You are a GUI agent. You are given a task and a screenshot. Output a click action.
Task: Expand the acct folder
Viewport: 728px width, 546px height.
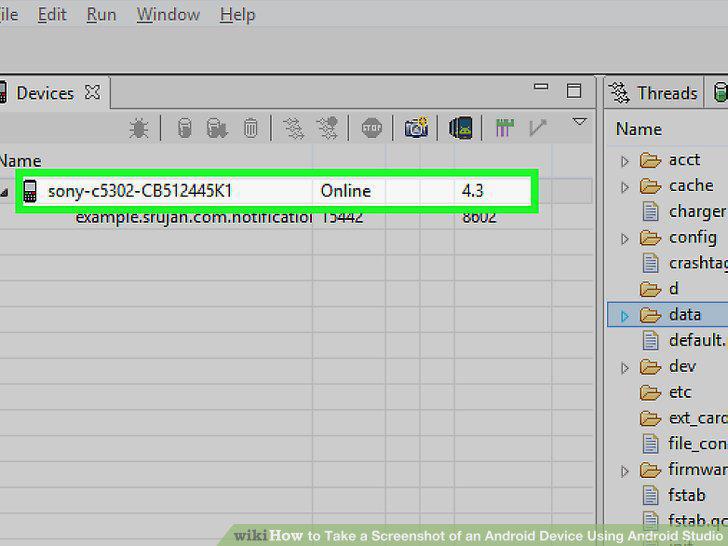tap(625, 162)
